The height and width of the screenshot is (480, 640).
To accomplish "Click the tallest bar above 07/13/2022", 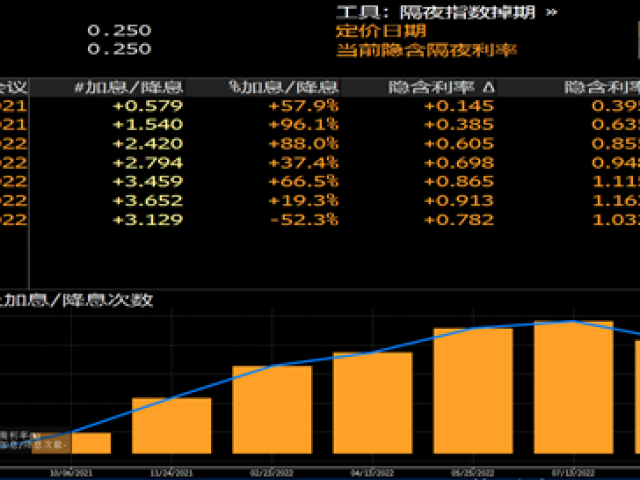I will (x=573, y=387).
